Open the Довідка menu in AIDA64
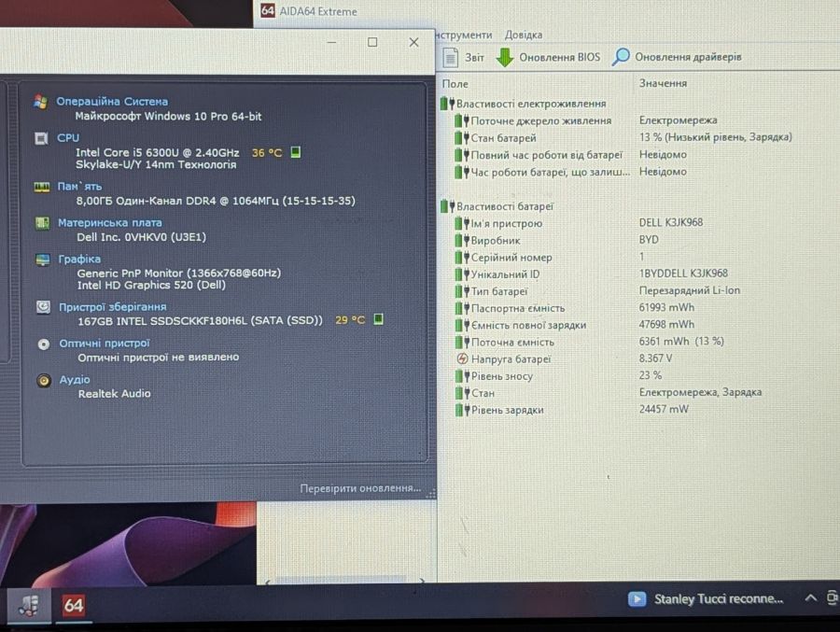This screenshot has width=840, height=632. pyautogui.click(x=524, y=35)
